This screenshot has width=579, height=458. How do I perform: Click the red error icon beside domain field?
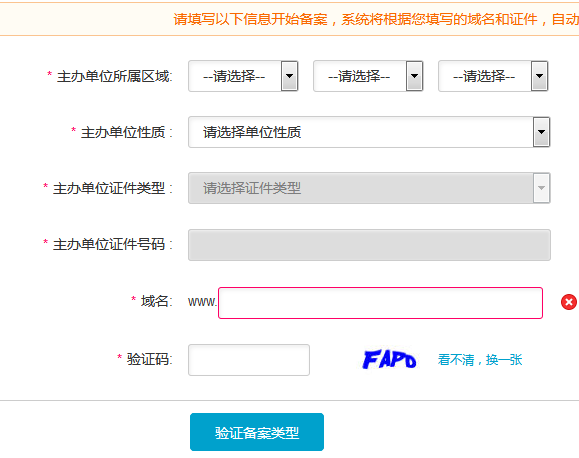pyautogui.click(x=569, y=302)
